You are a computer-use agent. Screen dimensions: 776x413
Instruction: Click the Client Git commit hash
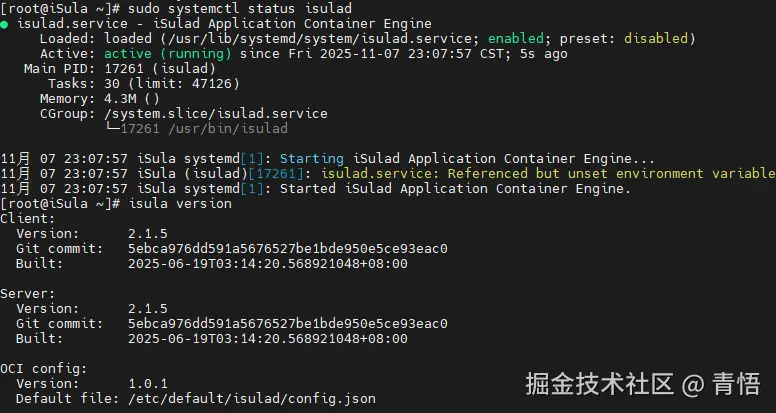(x=288, y=249)
